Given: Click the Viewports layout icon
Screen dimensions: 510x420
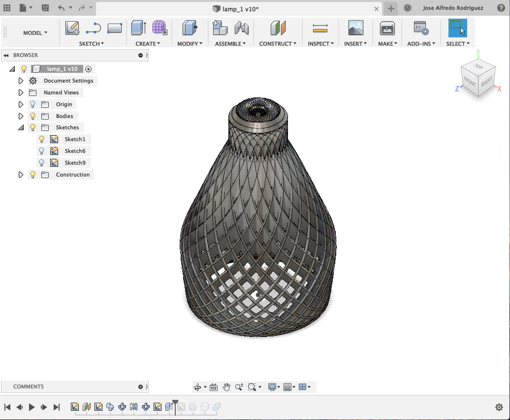Looking at the screenshot, I should [304, 387].
